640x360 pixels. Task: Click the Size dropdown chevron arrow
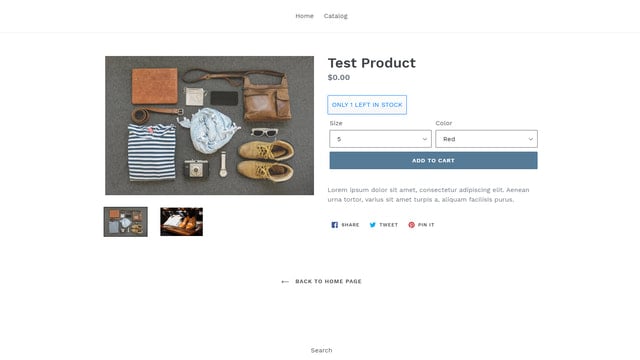[424, 139]
